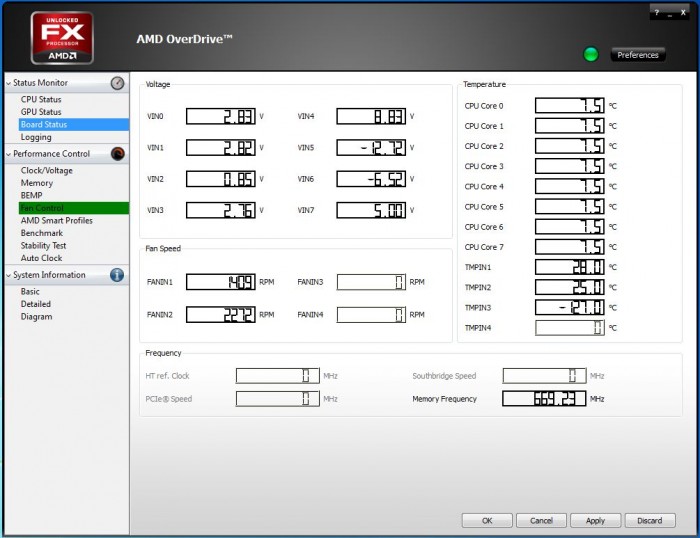Viewport: 700px width, 538px height.
Task: Click the System Information blue info icon
Action: coord(117,275)
